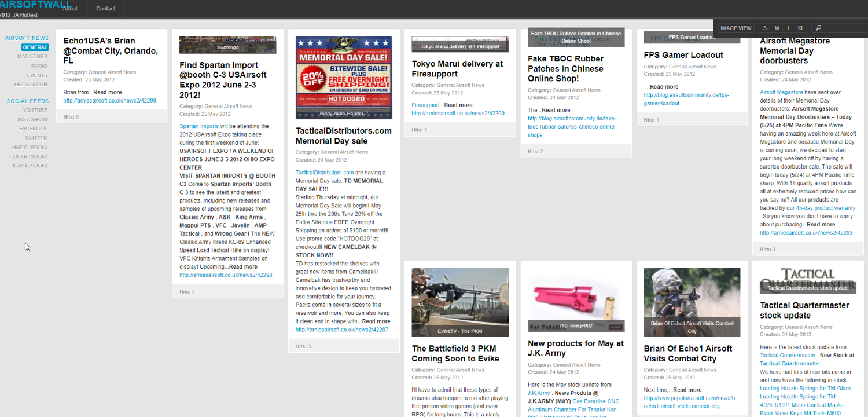
Task: Switch to XL size view
Action: [x=800, y=28]
